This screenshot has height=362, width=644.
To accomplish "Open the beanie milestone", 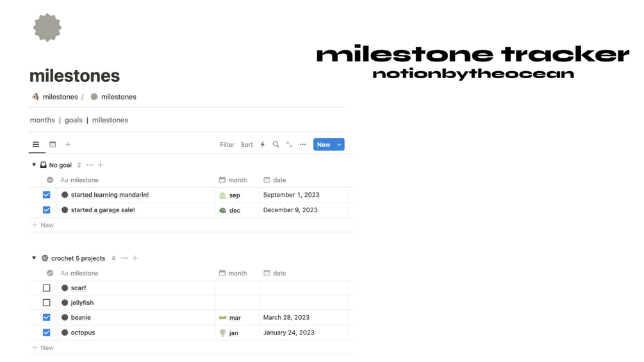I will 81,318.
